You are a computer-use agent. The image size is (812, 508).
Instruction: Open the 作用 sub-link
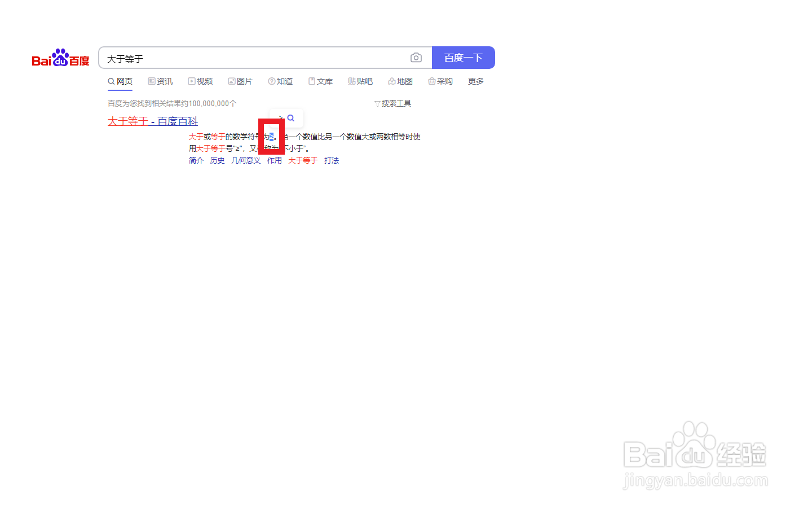[x=275, y=160]
